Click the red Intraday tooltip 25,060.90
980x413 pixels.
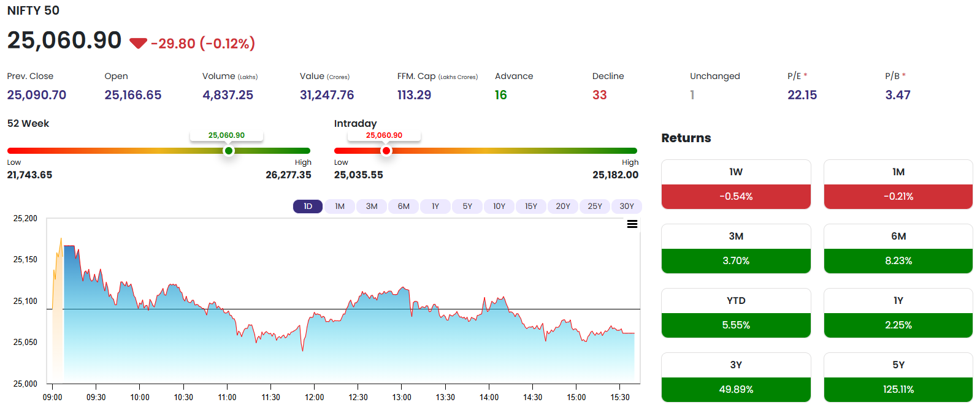coord(385,135)
